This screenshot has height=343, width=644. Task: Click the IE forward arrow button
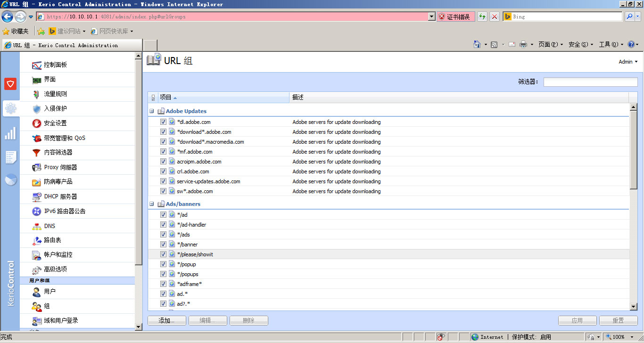point(20,16)
